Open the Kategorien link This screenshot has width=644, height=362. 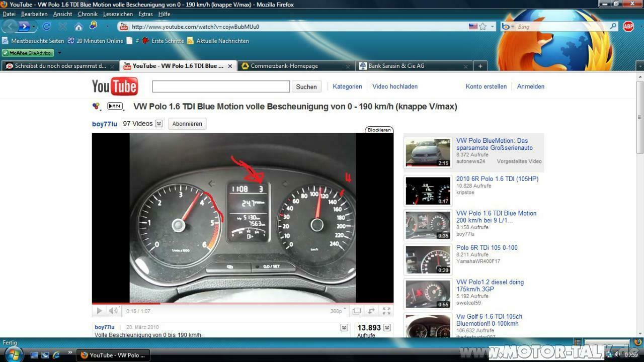[x=347, y=86]
